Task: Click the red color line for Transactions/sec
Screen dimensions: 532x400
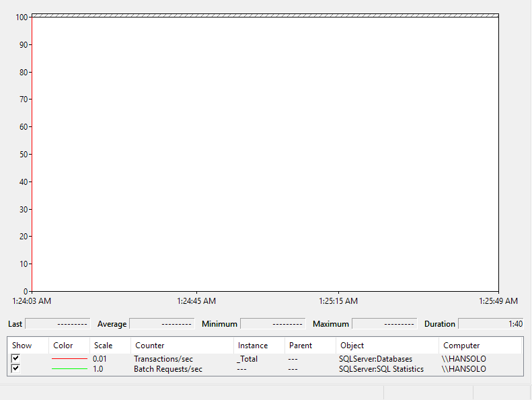Action: [x=69, y=358]
